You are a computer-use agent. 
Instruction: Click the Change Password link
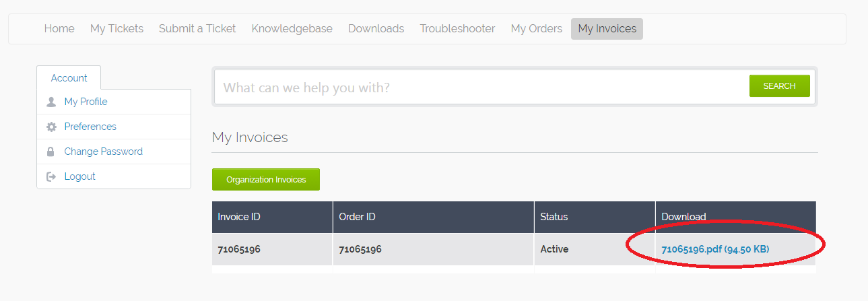[103, 152]
